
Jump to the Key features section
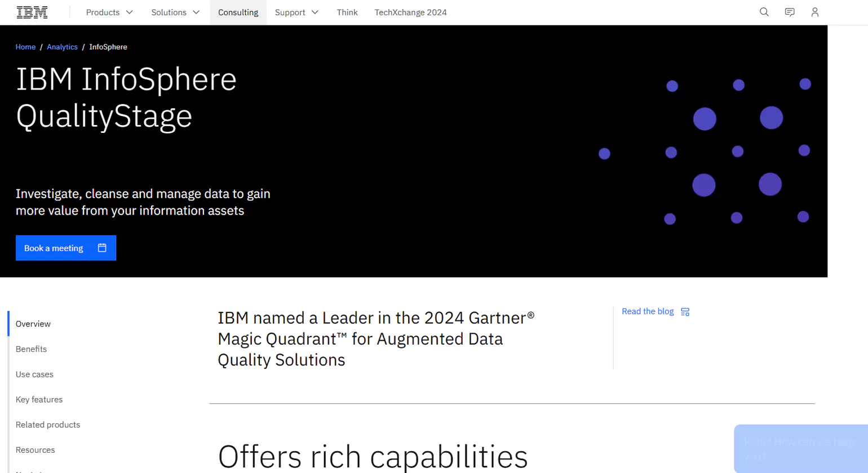point(39,399)
